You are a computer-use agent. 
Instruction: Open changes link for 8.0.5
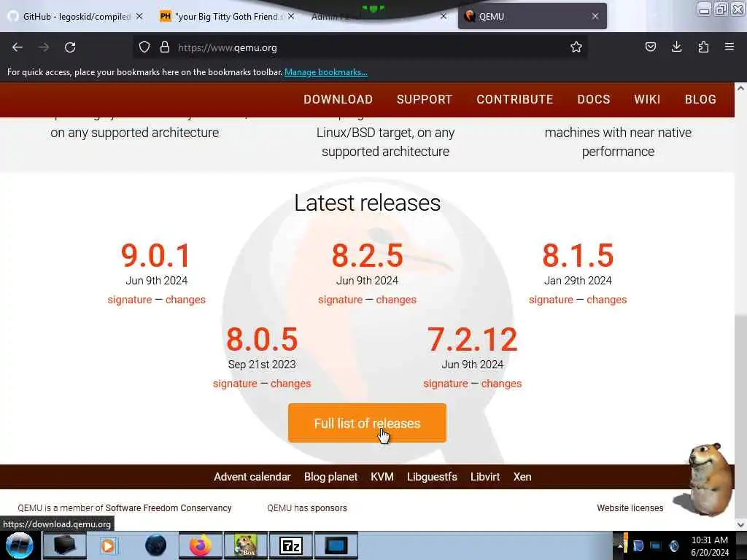pos(290,384)
